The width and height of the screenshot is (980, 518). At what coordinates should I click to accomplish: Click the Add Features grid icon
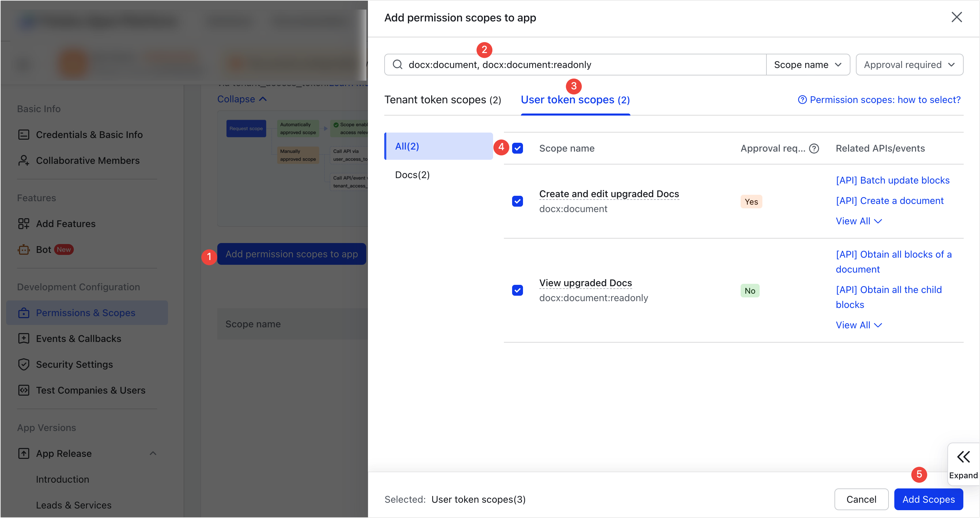pos(23,224)
